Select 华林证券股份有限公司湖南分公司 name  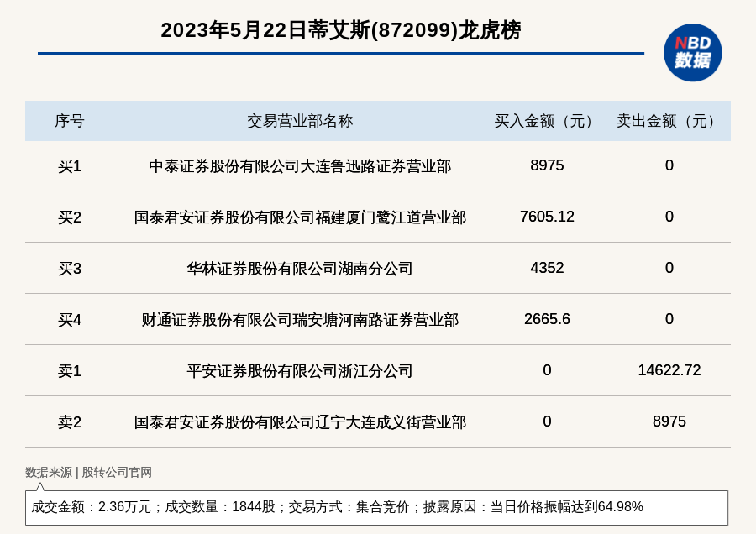click(x=300, y=269)
